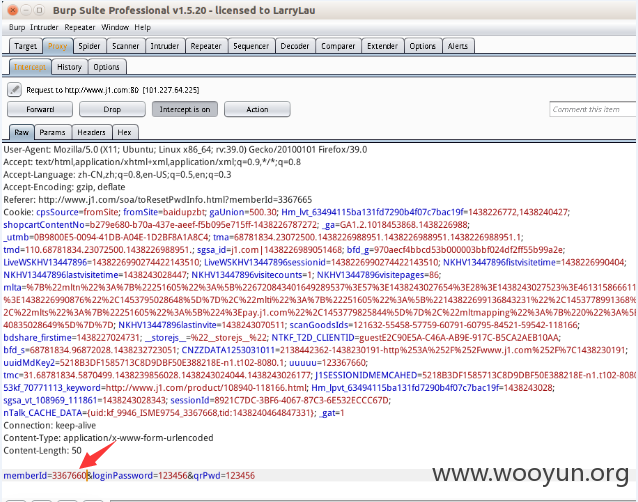Click the uuuuu=123367660 cookie

(x=328, y=362)
